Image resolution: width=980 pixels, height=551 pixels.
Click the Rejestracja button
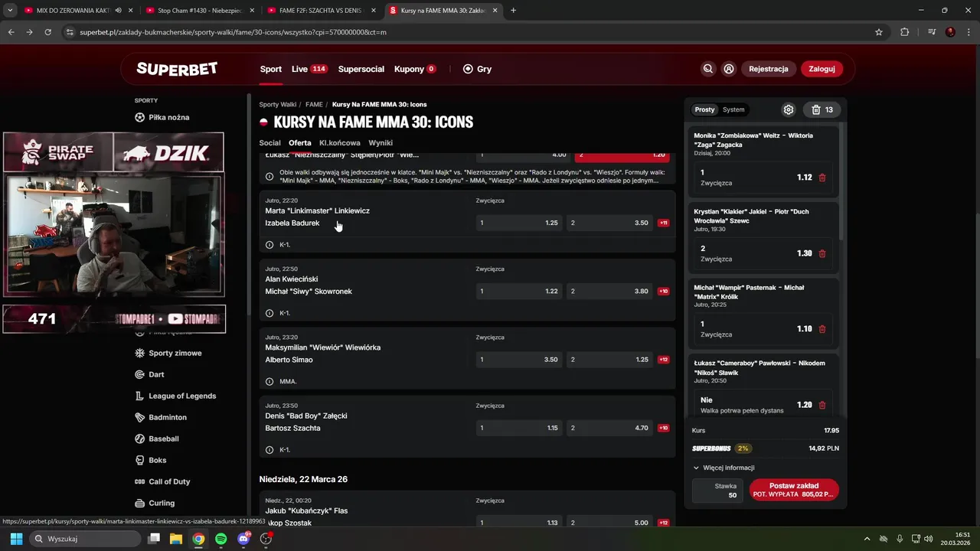[x=768, y=69]
